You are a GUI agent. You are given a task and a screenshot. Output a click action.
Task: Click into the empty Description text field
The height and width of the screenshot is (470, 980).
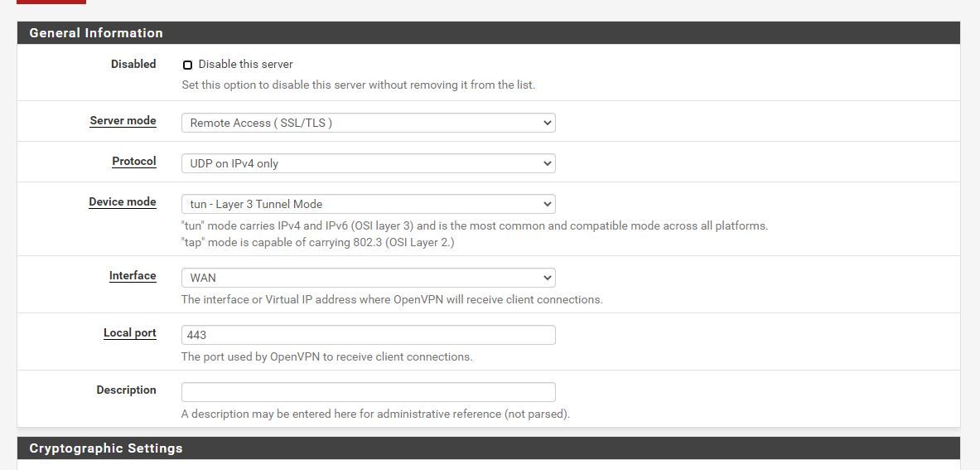(368, 392)
